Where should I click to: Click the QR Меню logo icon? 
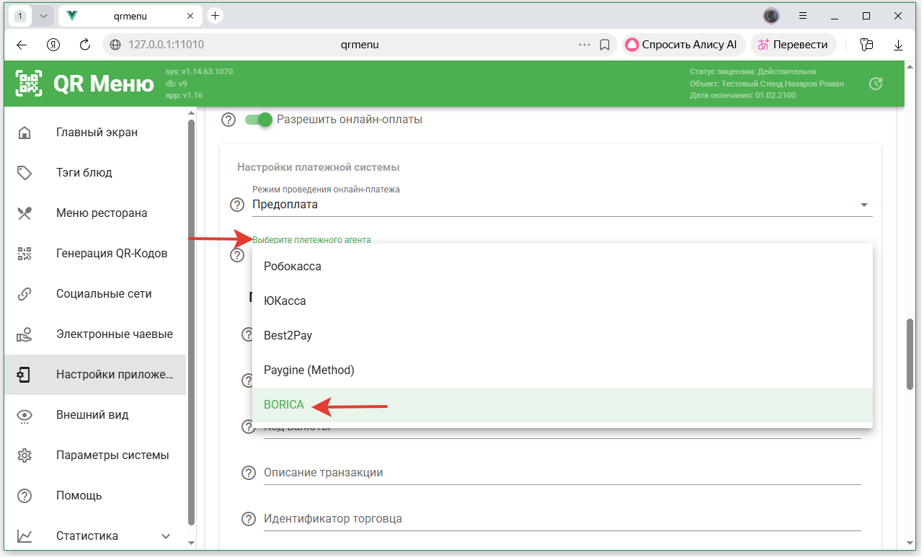pyautogui.click(x=30, y=84)
